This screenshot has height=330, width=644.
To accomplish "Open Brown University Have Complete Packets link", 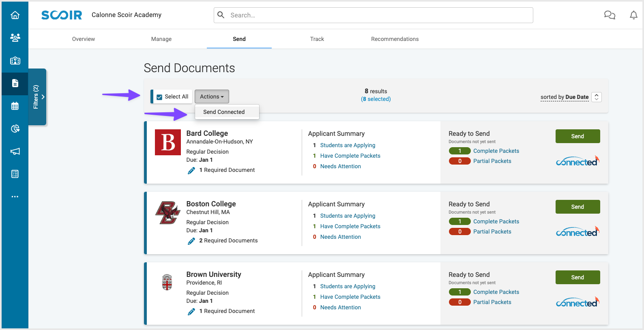I will 350,297.
